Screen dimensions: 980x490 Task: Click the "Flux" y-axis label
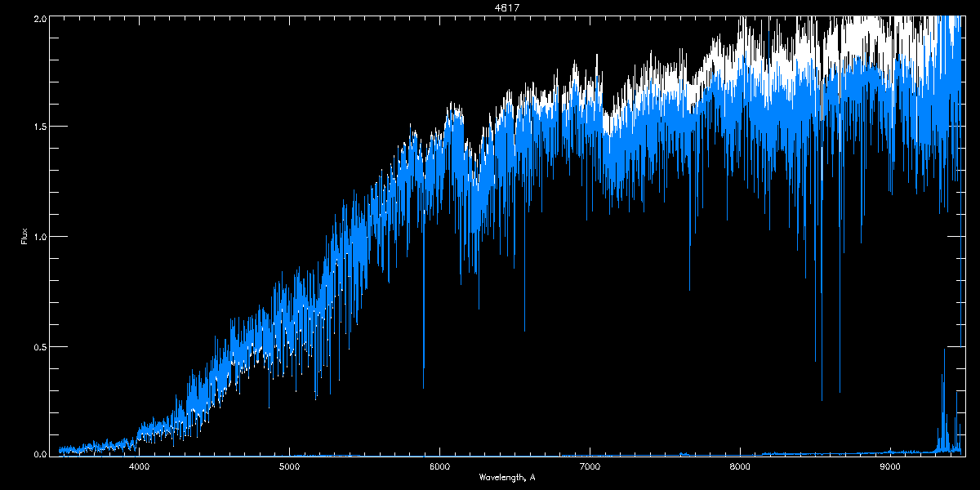point(24,237)
